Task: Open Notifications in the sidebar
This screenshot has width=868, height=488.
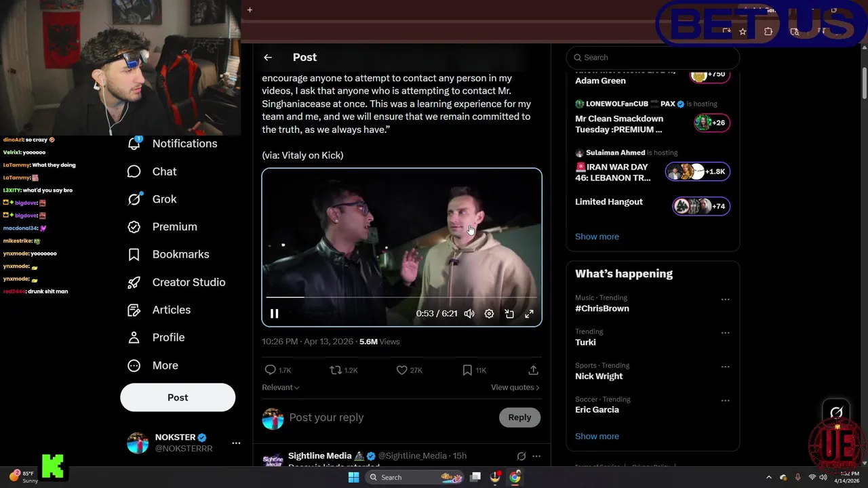Action: [172, 144]
